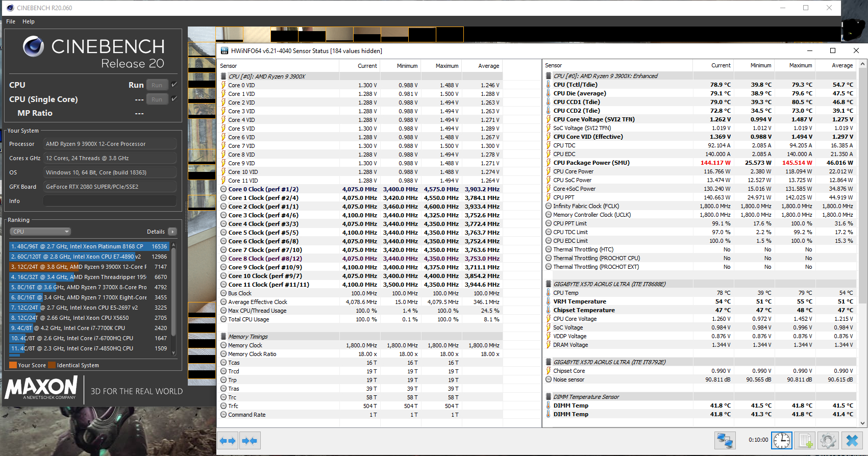Image resolution: width=868 pixels, height=456 pixels.
Task: Click the left pane Minimum column header
Action: [x=407, y=66]
